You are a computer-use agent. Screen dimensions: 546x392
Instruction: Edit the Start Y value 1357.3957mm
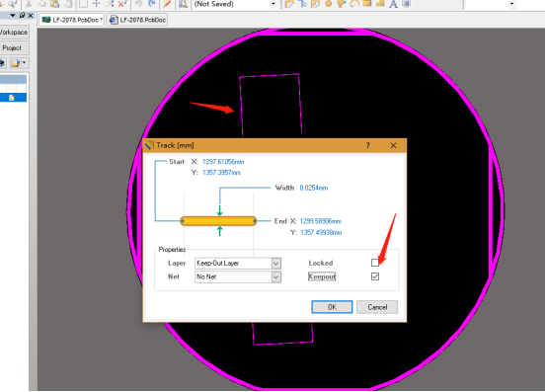pos(221,173)
